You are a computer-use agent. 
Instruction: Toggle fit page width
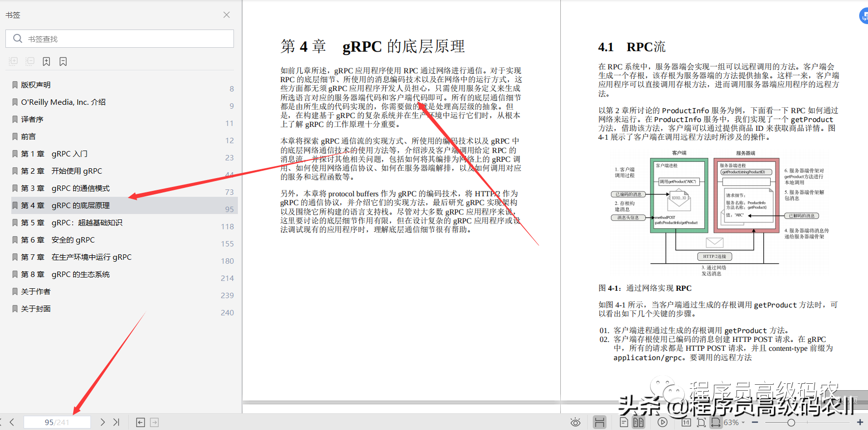click(x=716, y=422)
